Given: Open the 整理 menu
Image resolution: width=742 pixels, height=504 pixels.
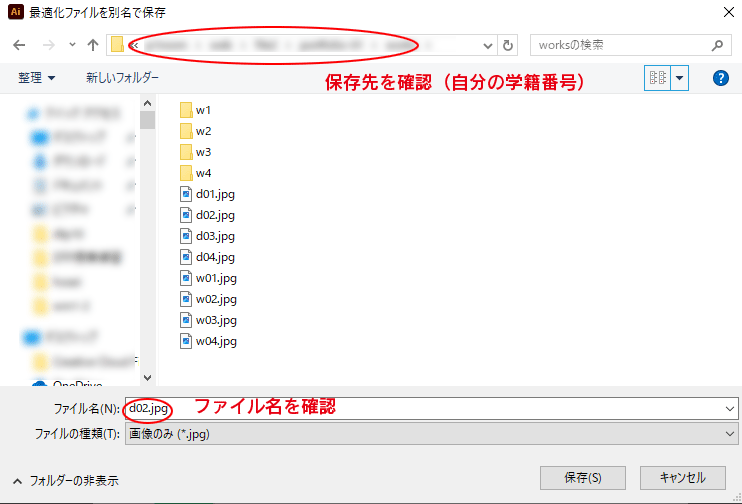Looking at the screenshot, I should [x=37, y=78].
